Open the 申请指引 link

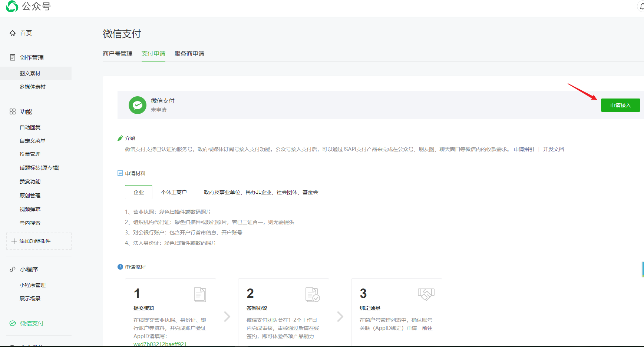coord(524,149)
